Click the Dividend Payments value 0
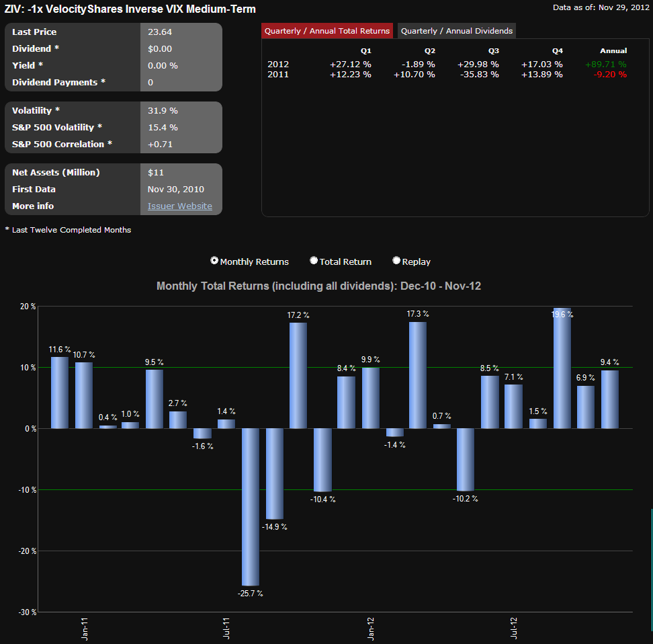 [150, 83]
